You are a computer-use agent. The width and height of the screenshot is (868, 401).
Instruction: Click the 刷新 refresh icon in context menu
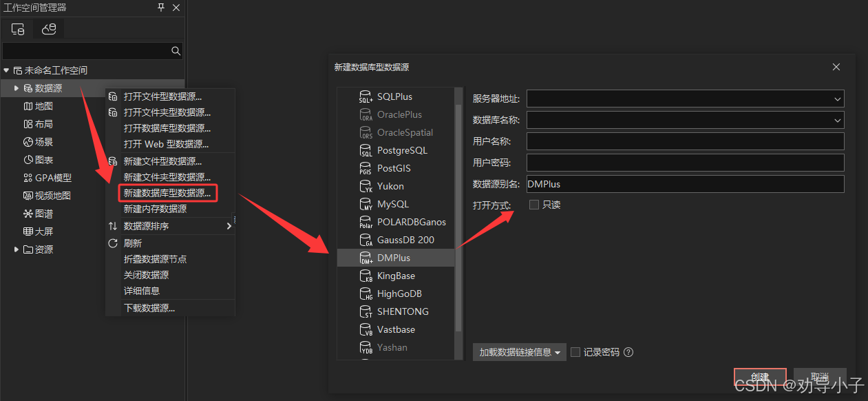(x=114, y=243)
